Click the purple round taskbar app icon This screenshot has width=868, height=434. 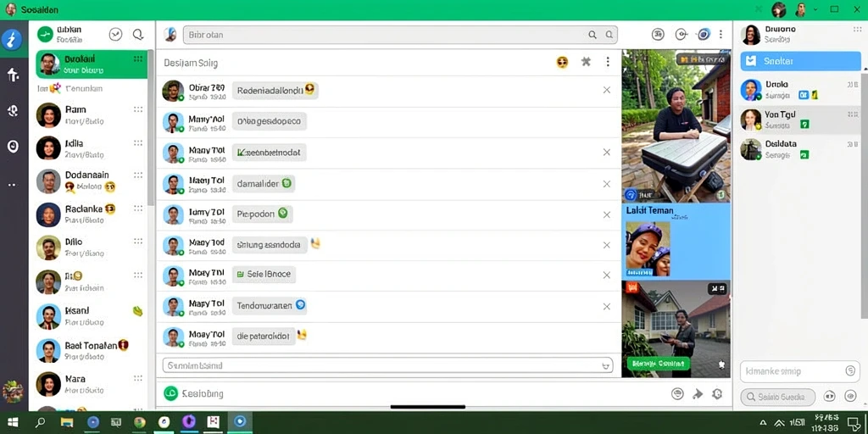(x=188, y=422)
